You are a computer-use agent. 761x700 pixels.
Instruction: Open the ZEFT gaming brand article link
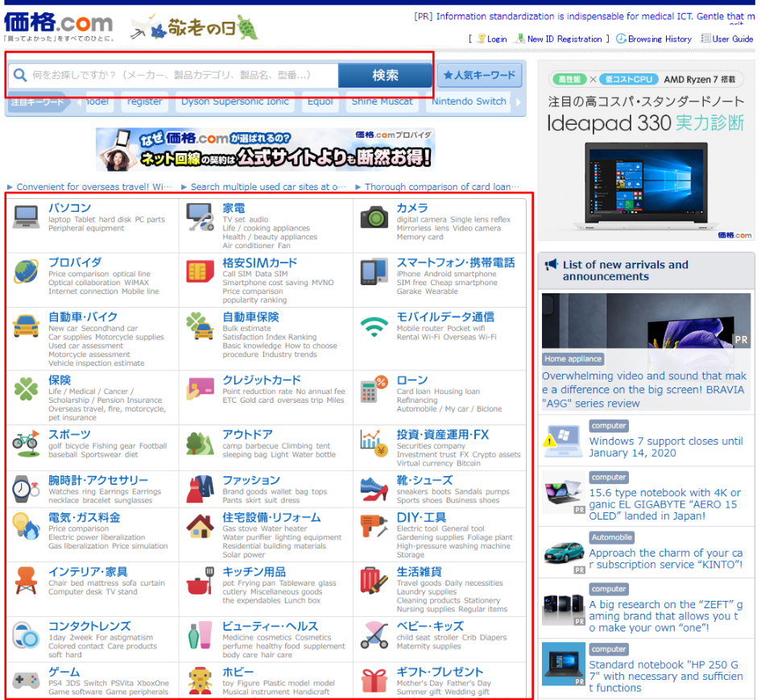(x=666, y=616)
